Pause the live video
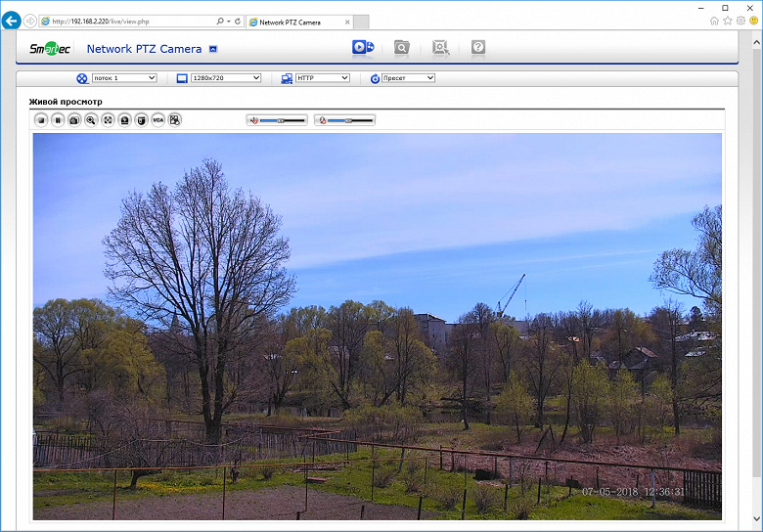 (x=58, y=120)
